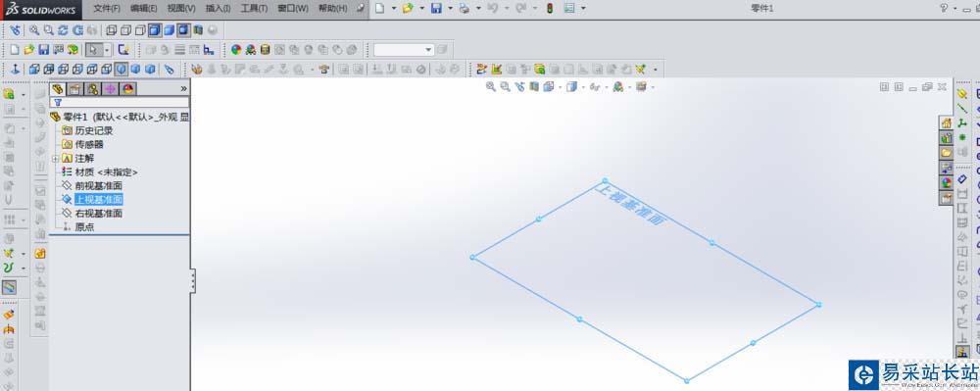Image resolution: width=980 pixels, height=391 pixels.
Task: Expand the 注解 tree node
Action: point(55,159)
